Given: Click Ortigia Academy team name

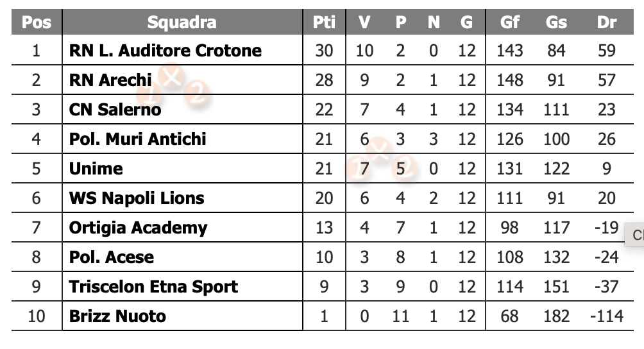Looking at the screenshot, I should click(x=138, y=228).
